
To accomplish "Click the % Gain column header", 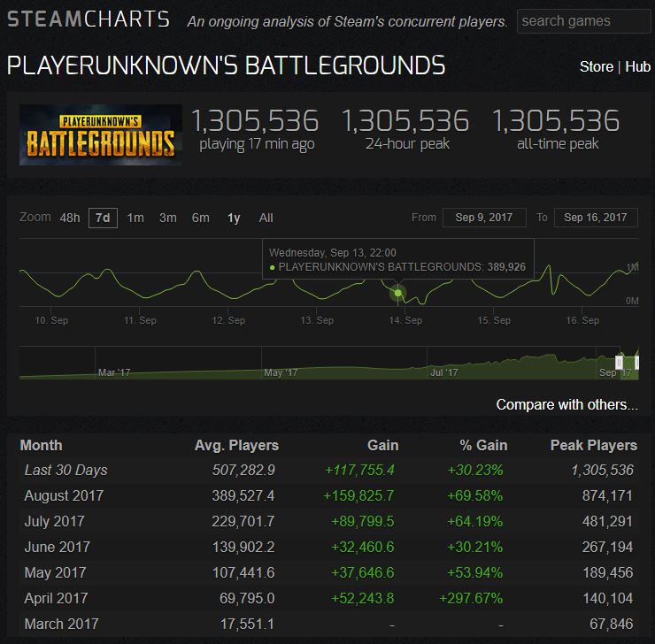I will (484, 445).
